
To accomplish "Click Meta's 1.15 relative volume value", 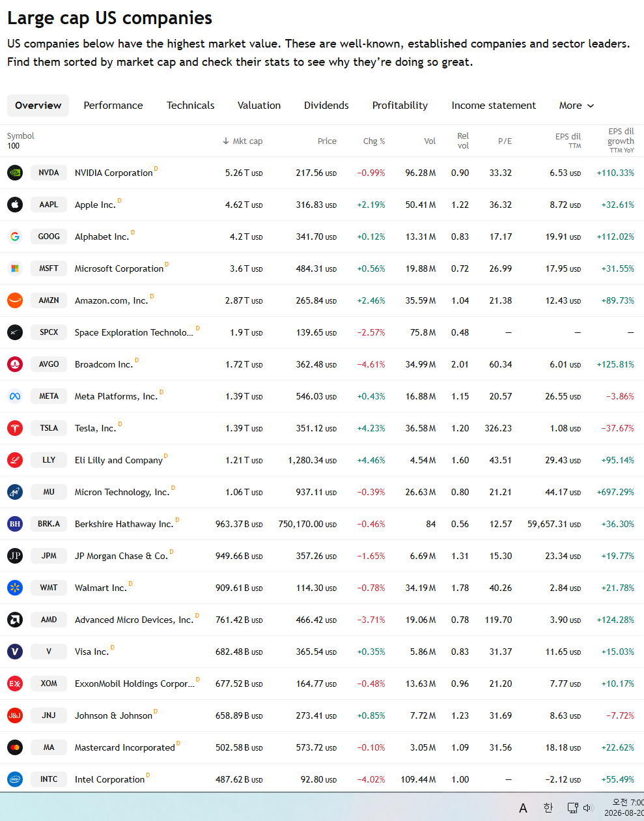I will tap(460, 396).
